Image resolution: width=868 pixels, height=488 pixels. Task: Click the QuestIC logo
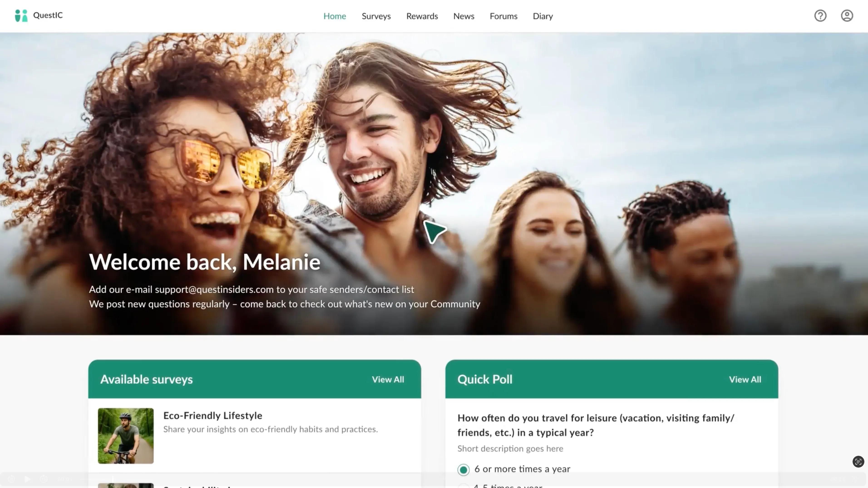click(x=39, y=15)
